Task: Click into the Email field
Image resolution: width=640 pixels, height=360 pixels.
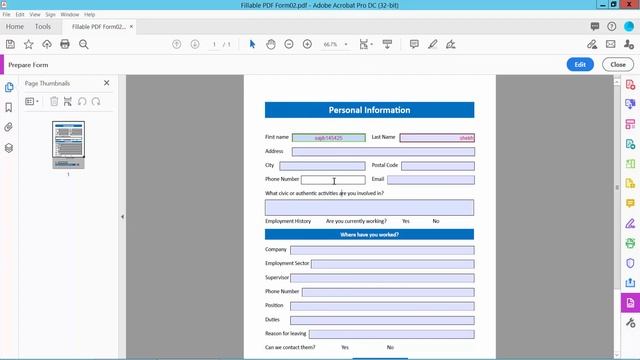Action: (x=431, y=180)
